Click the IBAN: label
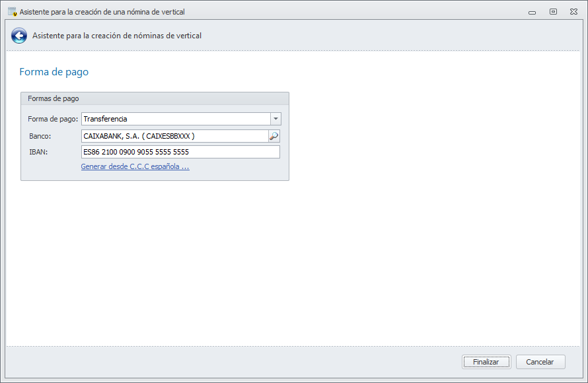 (38, 152)
